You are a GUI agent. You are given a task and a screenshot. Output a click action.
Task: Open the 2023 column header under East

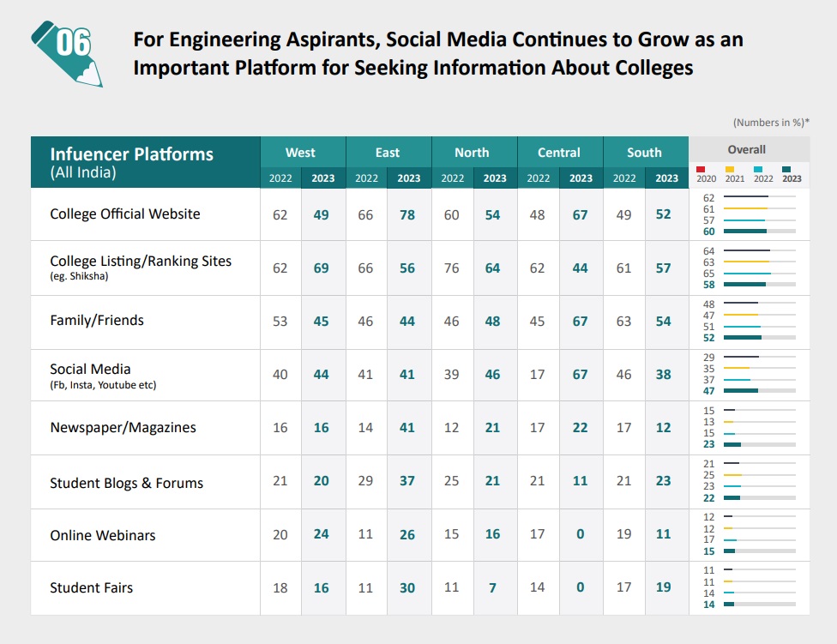[x=409, y=178]
